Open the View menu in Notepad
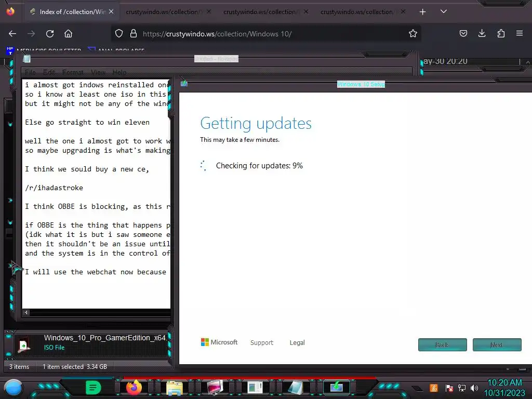This screenshot has height=399, width=532. [x=98, y=72]
